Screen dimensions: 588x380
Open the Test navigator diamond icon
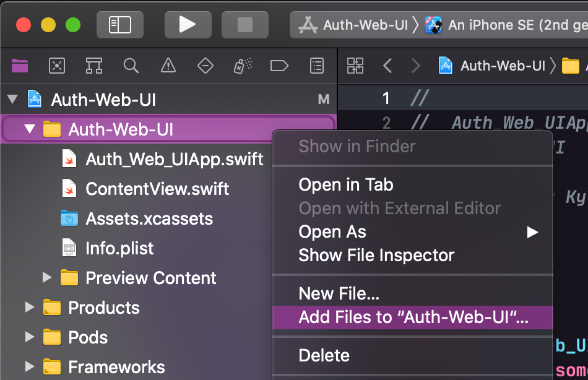205,66
